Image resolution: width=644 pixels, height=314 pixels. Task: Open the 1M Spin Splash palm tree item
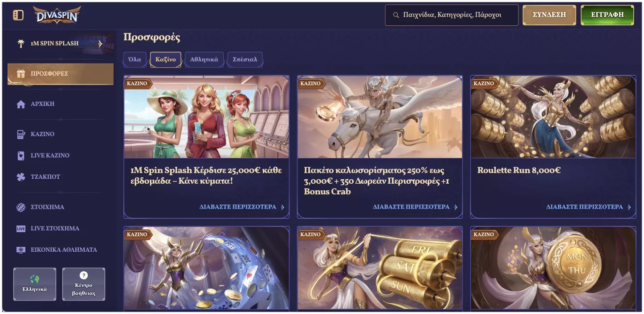[x=21, y=44]
